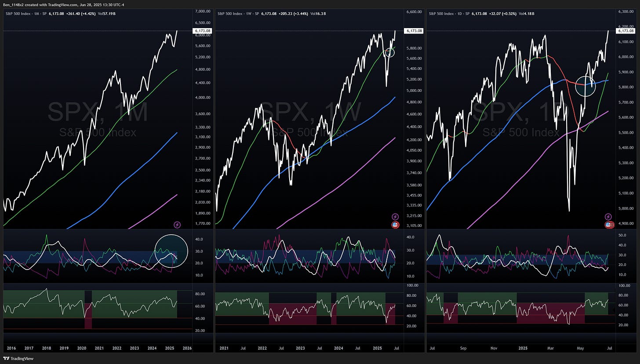Click the US flag event icon on weekly chart
Image resolution: width=640 pixels, height=364 pixels.
tap(395, 225)
